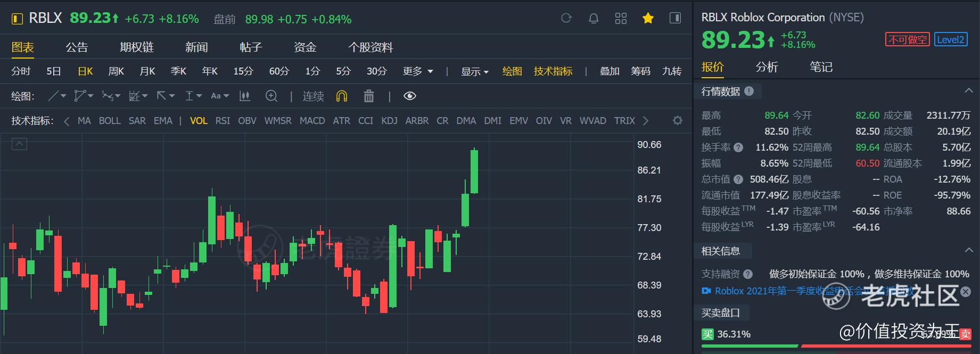Image resolution: width=980 pixels, height=354 pixels.
Task: Open the 叠加 overlay option
Action: (x=610, y=71)
